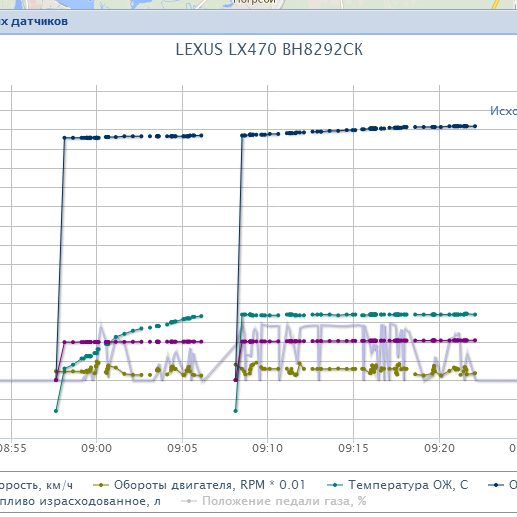The height and width of the screenshot is (517, 517).
Task: Toggle the 'Обороты двигателя, RPM * 0.01' legend series
Action: [199, 485]
